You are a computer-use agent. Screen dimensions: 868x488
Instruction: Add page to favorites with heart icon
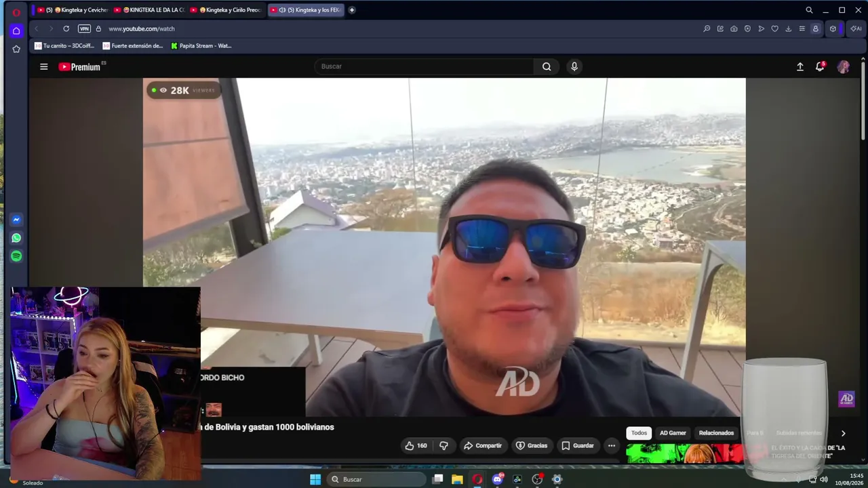774,28
